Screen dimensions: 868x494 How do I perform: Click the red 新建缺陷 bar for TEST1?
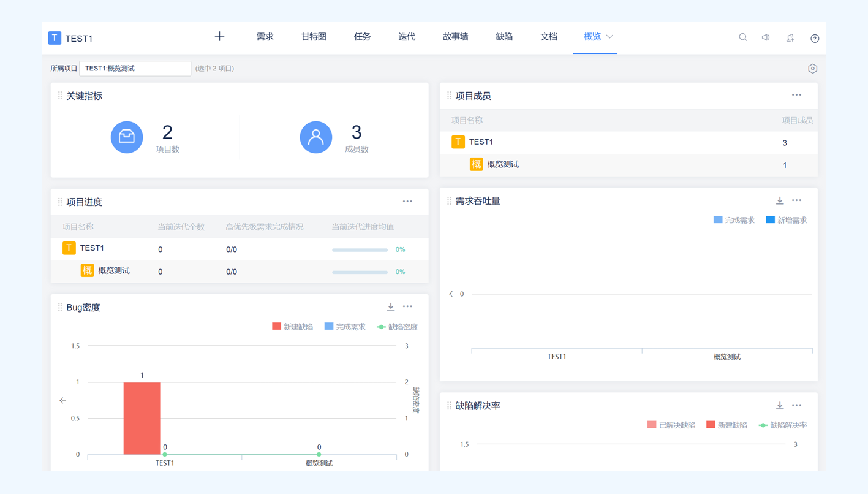click(142, 419)
